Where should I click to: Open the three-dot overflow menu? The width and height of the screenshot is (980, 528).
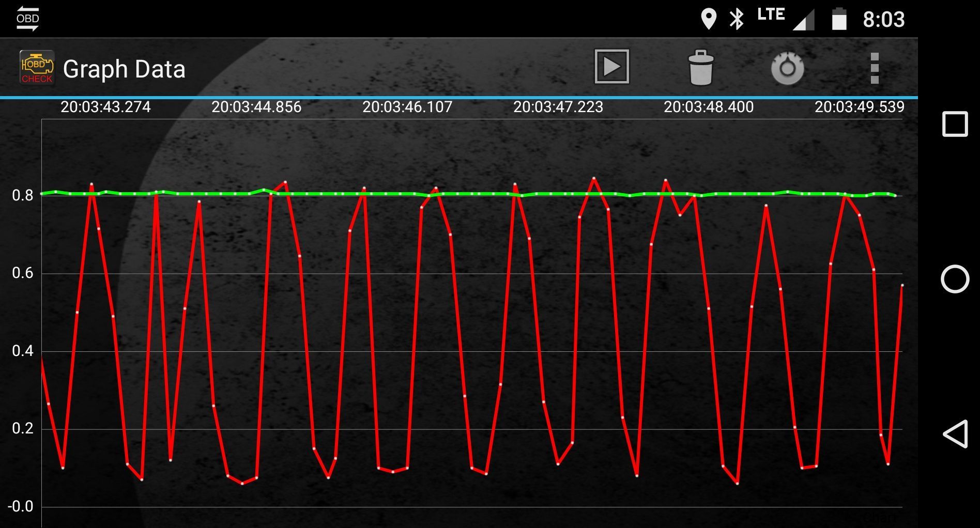click(x=874, y=68)
